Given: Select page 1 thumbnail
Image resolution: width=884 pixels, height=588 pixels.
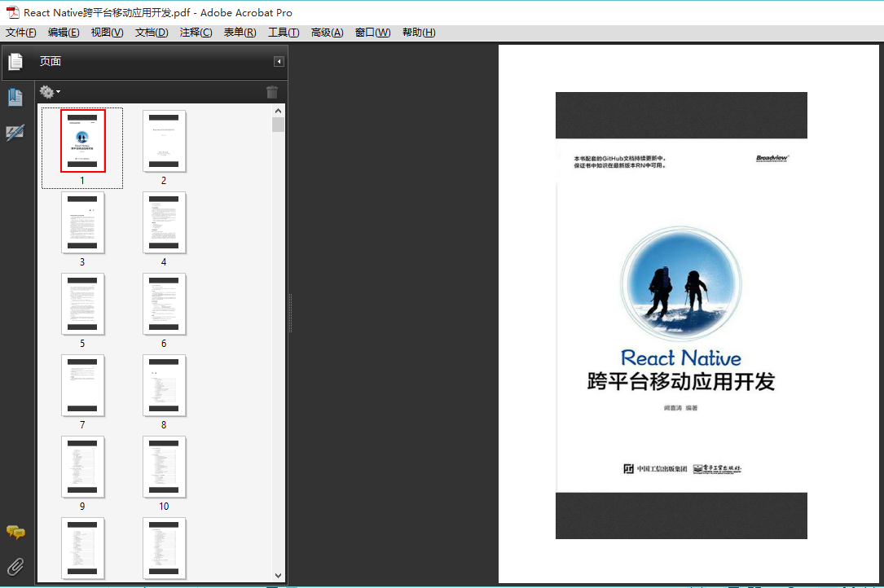Looking at the screenshot, I should click(83, 141).
